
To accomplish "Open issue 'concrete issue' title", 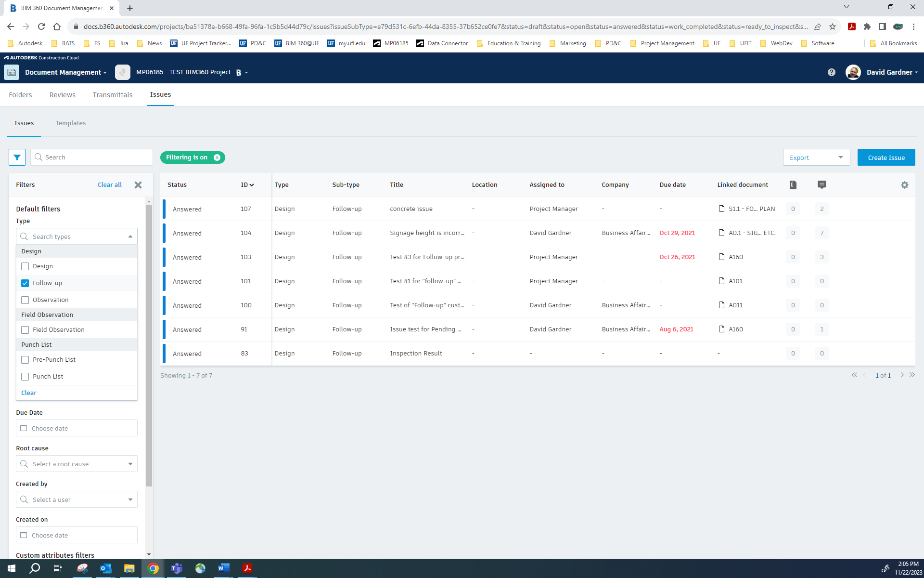I will [411, 209].
